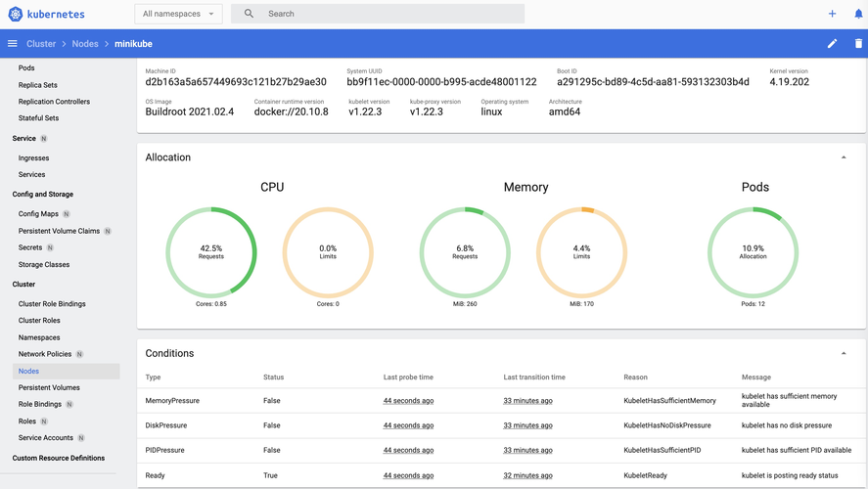The image size is (868, 489).
Task: Click the CPU Limits 0.0% donut chart
Action: (x=328, y=252)
